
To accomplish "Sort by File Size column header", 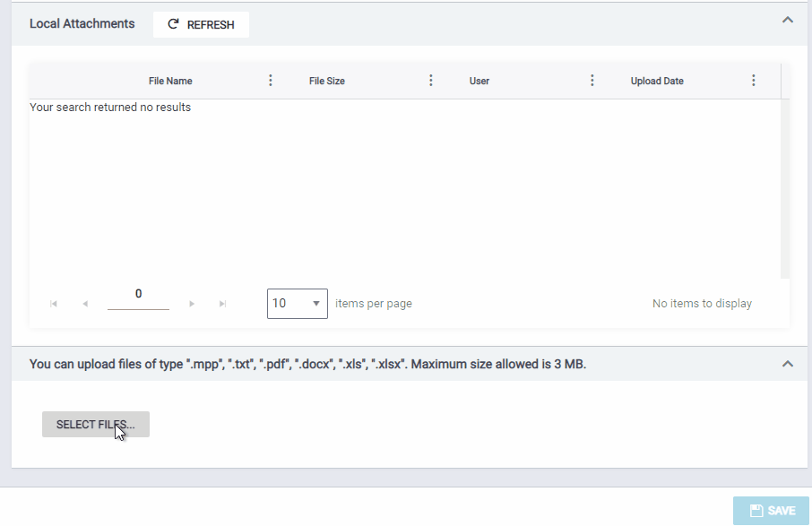I will [327, 82].
